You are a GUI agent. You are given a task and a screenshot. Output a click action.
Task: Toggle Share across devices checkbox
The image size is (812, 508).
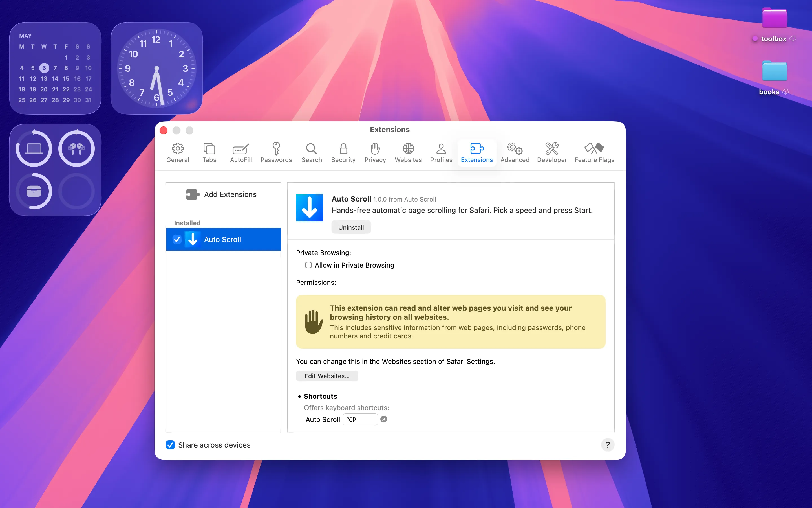[170, 445]
